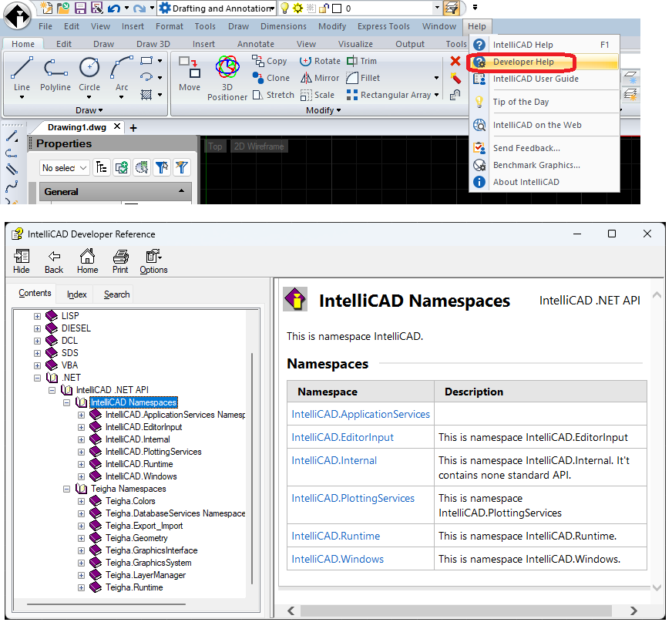Collapse the Teigha Namespaces node
This screenshot has height=629, width=672.
pyautogui.click(x=66, y=489)
